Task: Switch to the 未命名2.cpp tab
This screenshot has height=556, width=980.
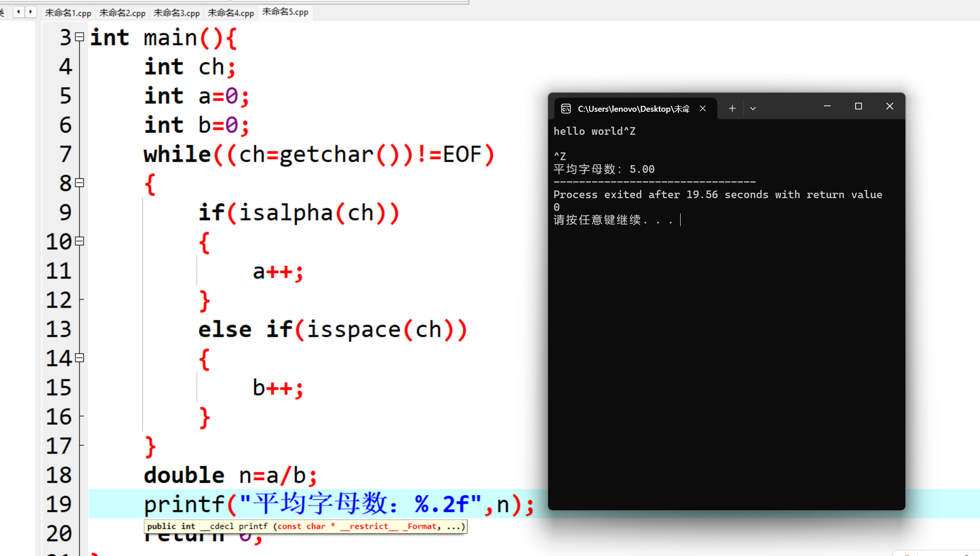Action: pyautogui.click(x=122, y=13)
